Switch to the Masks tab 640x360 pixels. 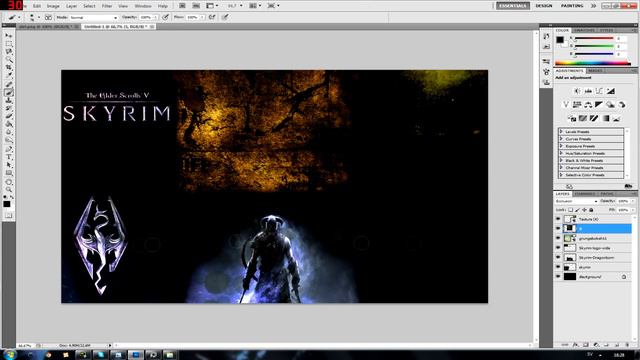coord(595,71)
